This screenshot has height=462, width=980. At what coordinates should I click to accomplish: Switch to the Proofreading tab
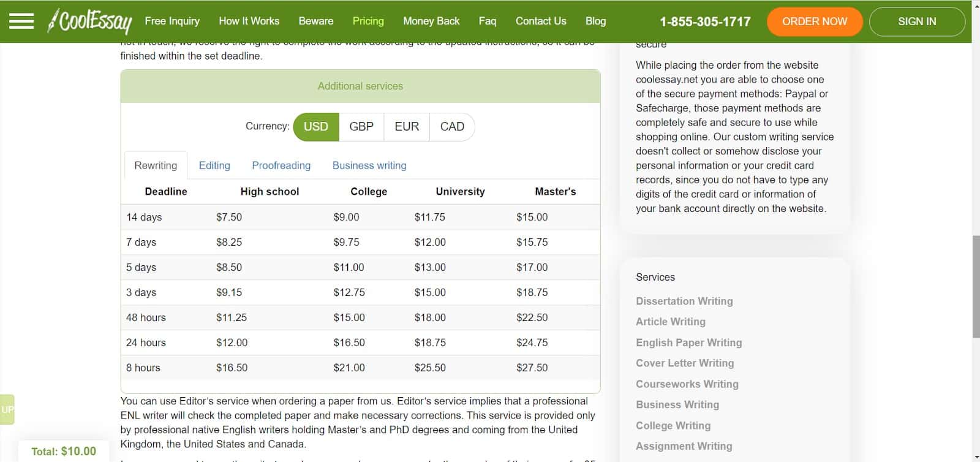281,165
